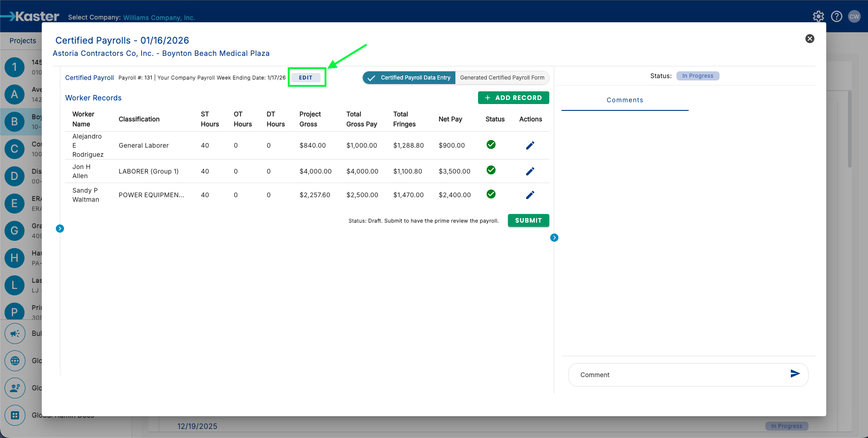This screenshot has width=868, height=438.
Task: Open settings gear icon in header
Action: pyautogui.click(x=818, y=17)
